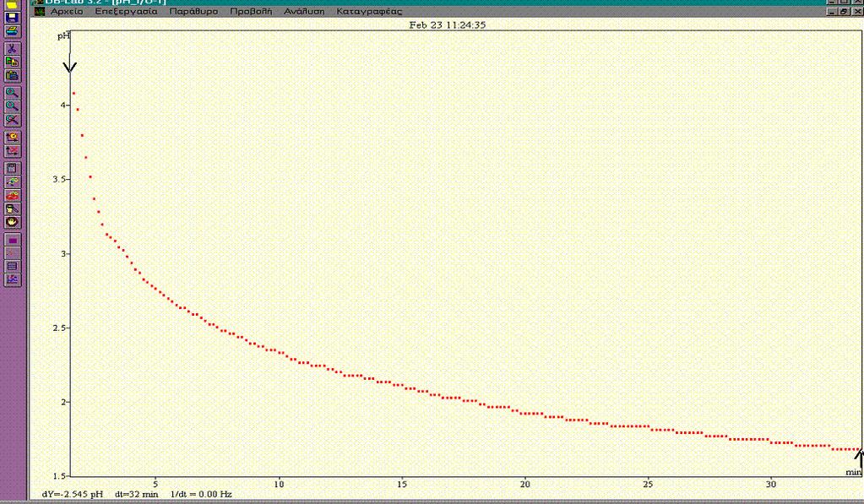Restore the inner graph window with its restore button
Screen dimensions: 864x504
(x=844, y=11)
